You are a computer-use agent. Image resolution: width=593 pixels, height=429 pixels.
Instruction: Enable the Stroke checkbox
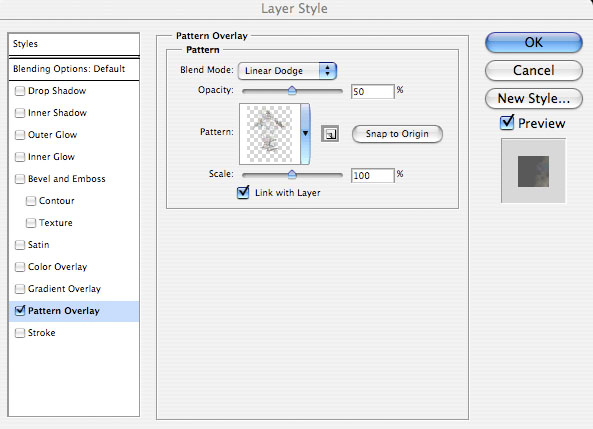[x=20, y=333]
